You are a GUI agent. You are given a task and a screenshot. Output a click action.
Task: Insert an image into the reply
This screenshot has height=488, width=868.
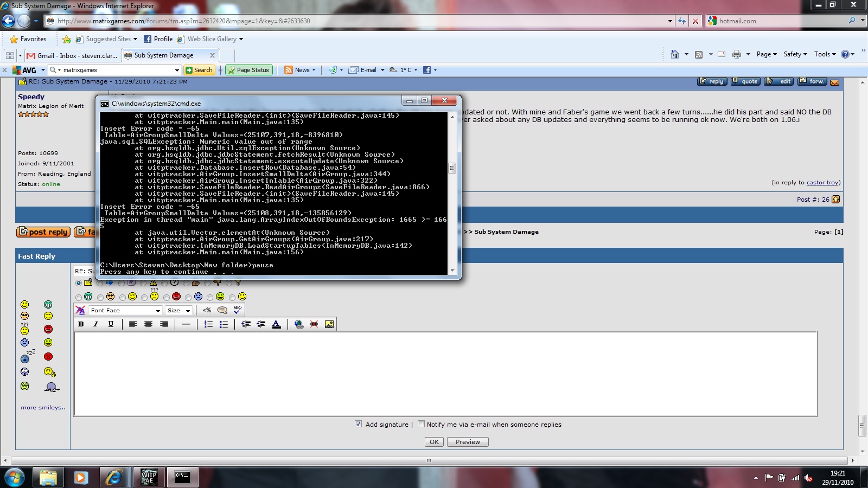(x=329, y=324)
